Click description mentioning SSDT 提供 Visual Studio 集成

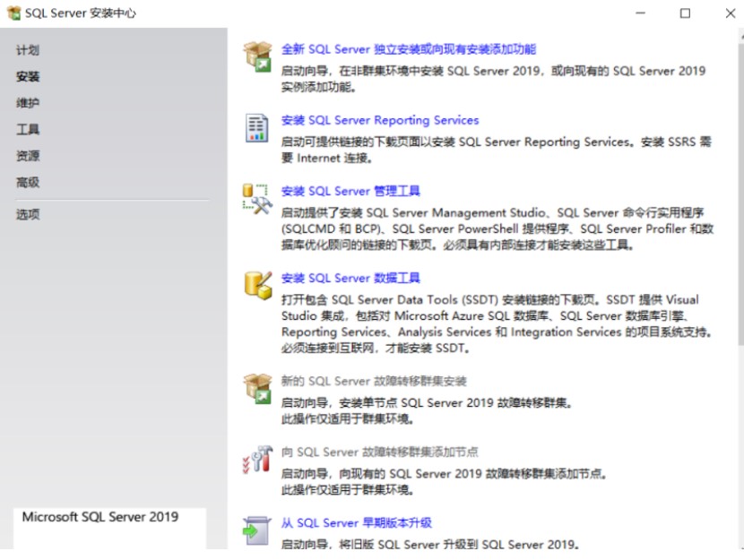click(x=497, y=323)
